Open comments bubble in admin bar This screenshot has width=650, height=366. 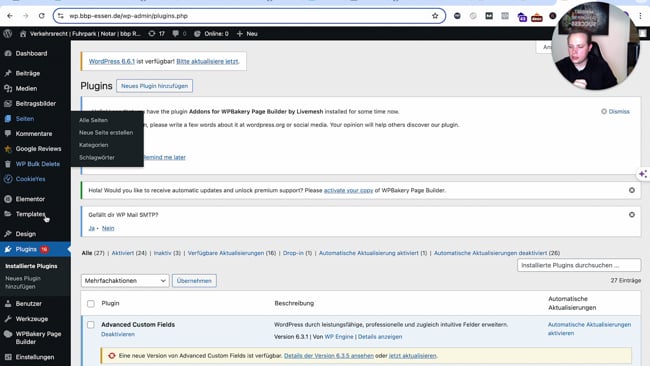coord(179,34)
